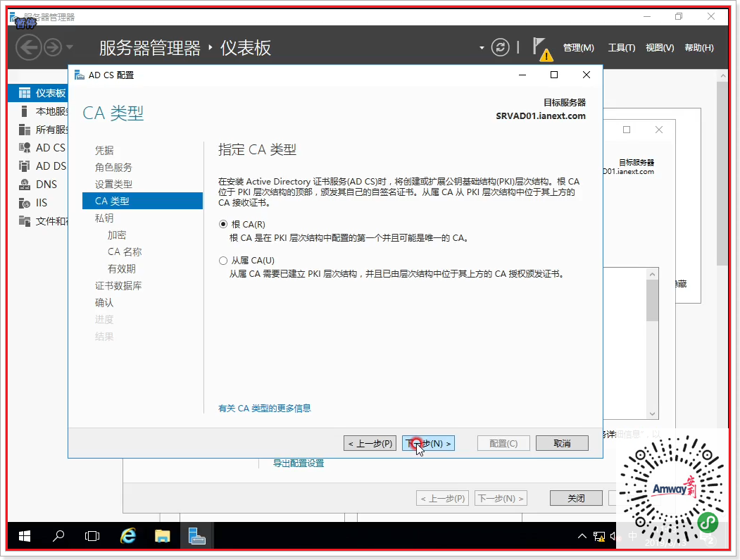This screenshot has width=740, height=560.
Task: Open notifications flag with warning
Action: (541, 49)
